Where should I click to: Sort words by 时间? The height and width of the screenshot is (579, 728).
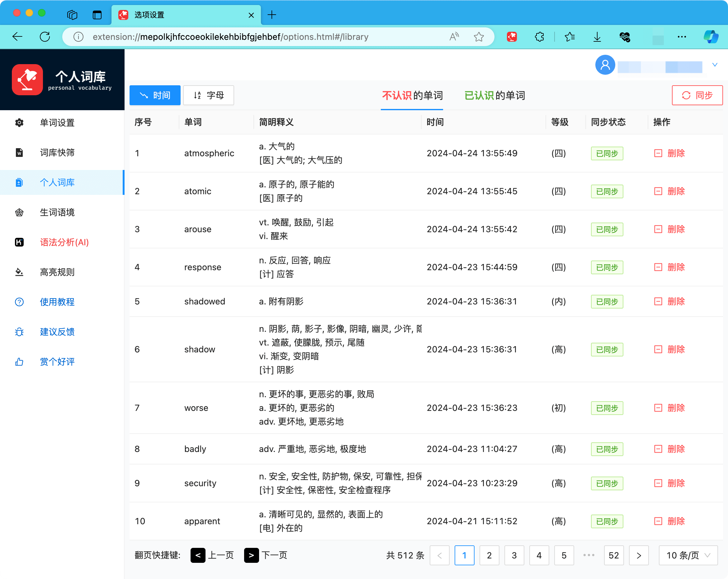click(155, 96)
